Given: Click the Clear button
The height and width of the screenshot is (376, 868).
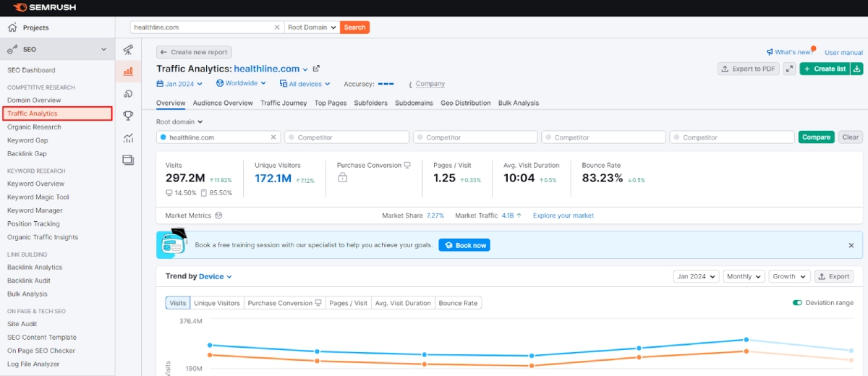Looking at the screenshot, I should (x=851, y=137).
